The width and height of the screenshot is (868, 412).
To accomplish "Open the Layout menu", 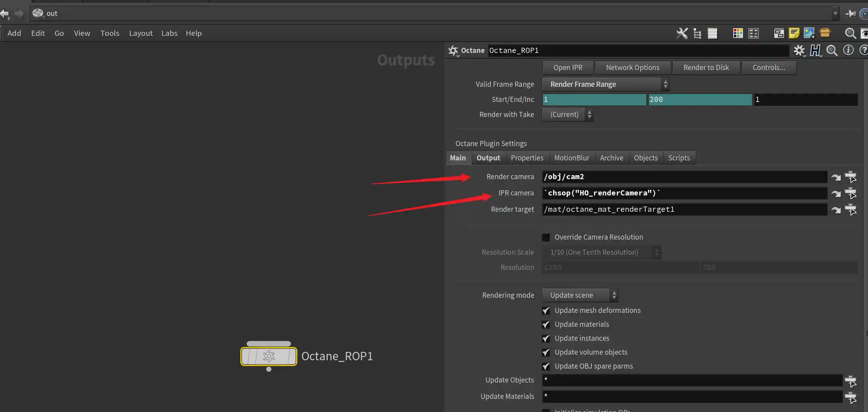I will pos(141,33).
